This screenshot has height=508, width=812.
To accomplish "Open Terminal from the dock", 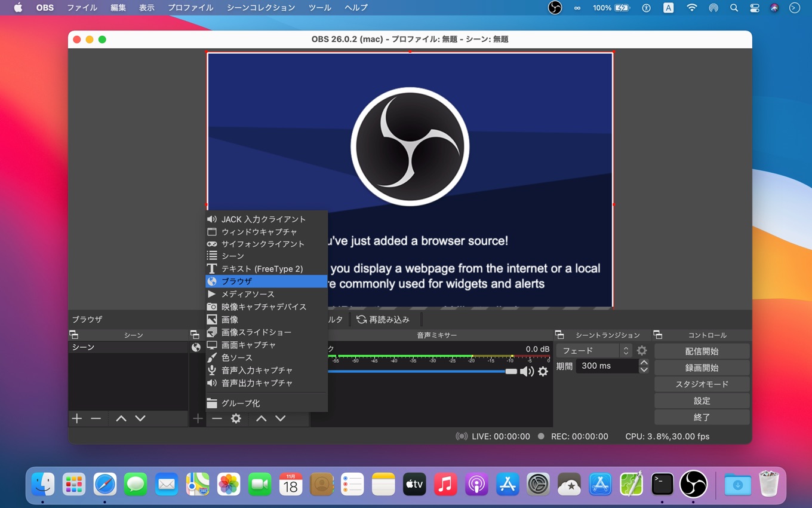I will coord(662,484).
